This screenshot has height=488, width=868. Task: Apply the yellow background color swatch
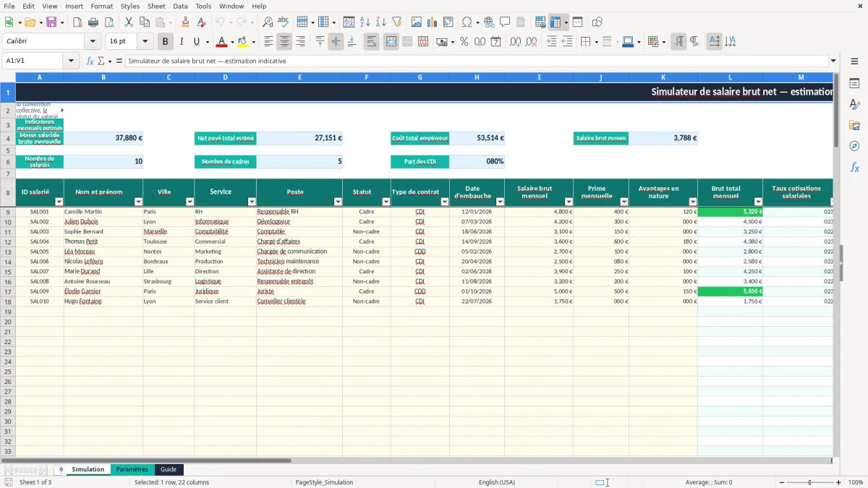(x=242, y=42)
